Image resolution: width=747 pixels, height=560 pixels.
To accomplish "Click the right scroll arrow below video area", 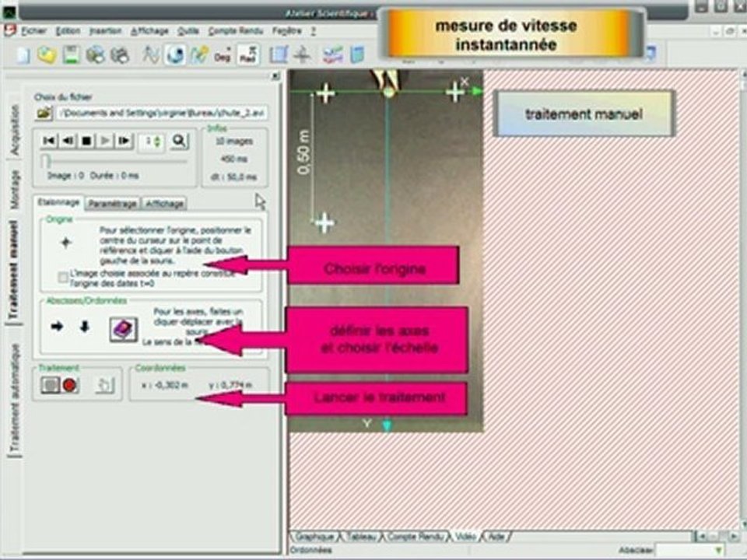I will pyautogui.click(x=734, y=536).
